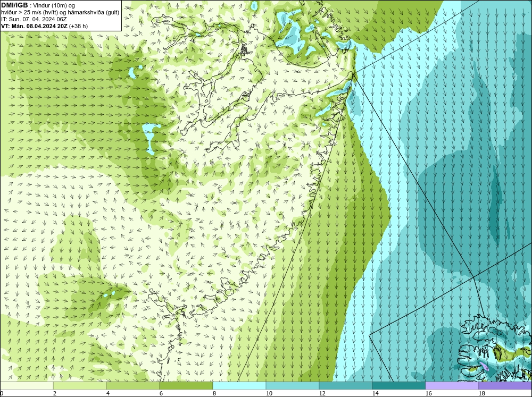Click the legend label '10'
532x397 pixels.
point(269,393)
